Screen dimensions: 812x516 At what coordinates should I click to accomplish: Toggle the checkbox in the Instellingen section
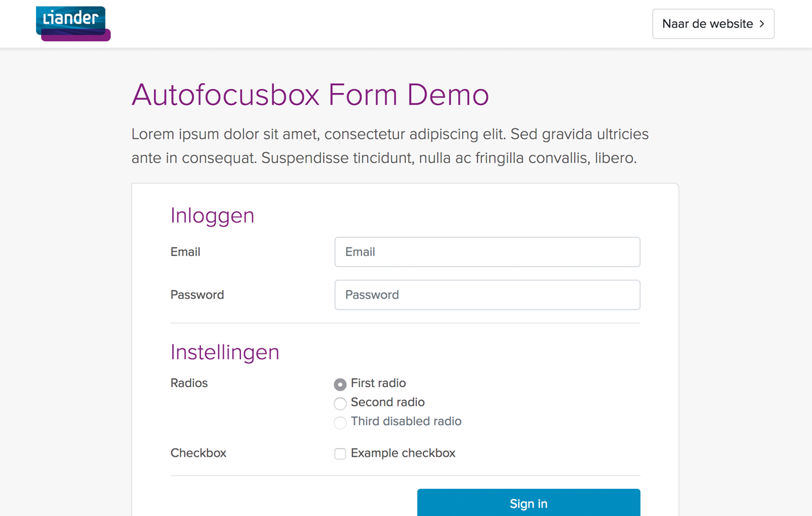coord(340,453)
